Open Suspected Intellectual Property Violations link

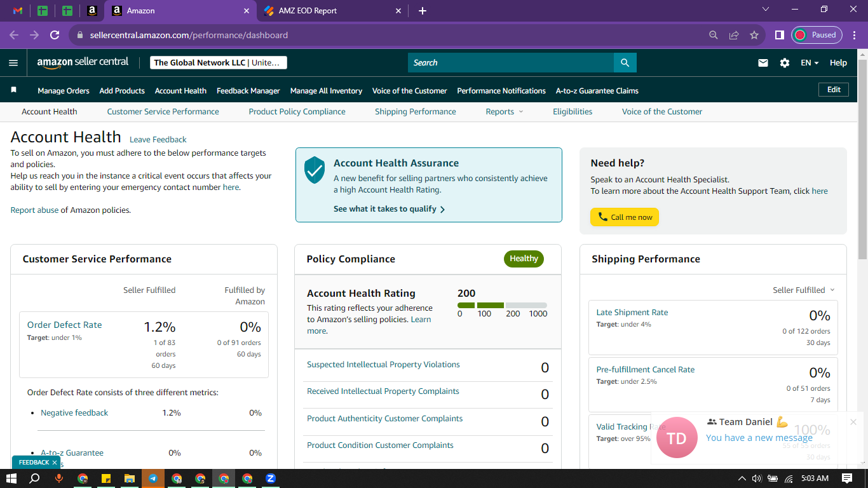click(x=383, y=365)
